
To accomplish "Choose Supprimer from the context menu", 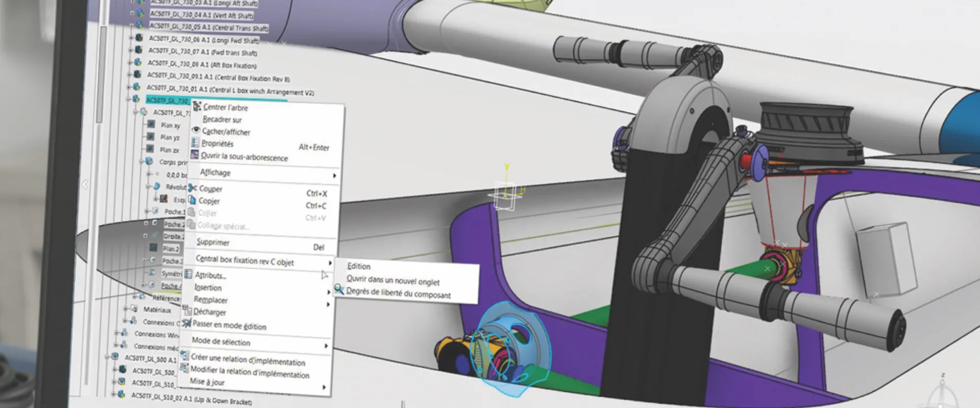I will [213, 242].
